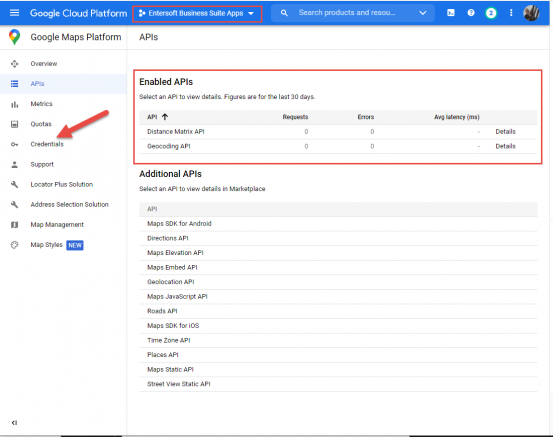Click Google Cloud Platform title
This screenshot has width=553, height=437.
click(x=79, y=13)
